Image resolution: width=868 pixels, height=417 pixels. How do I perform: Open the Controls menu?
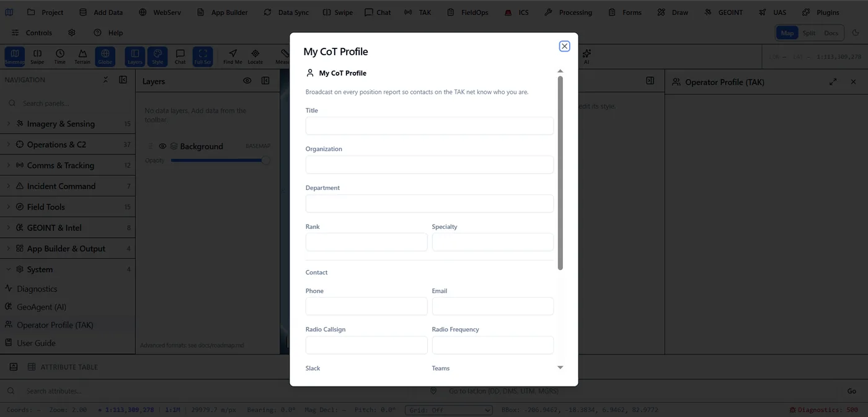pyautogui.click(x=32, y=33)
